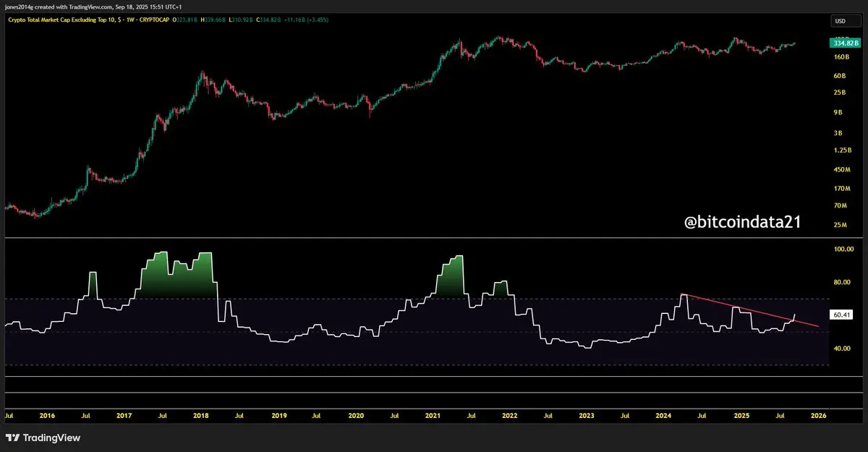Click the low value 310.92B
This screenshot has width=868, height=452.
click(242, 19)
